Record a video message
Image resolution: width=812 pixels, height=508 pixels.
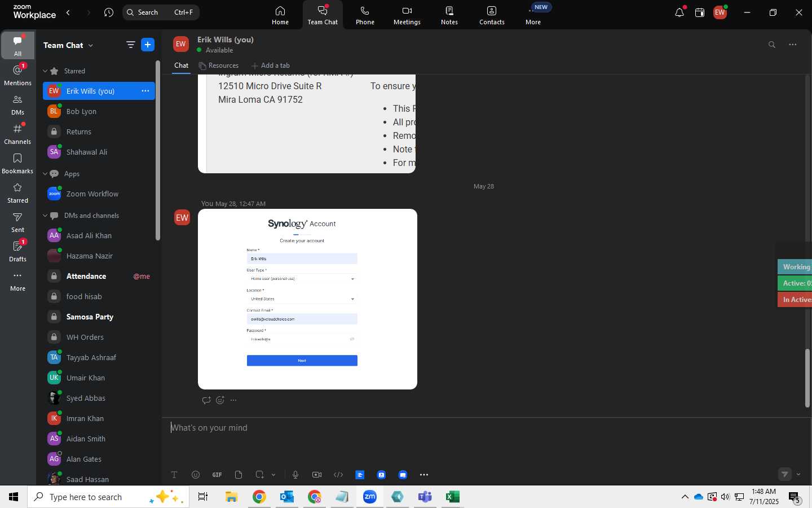[317, 475]
